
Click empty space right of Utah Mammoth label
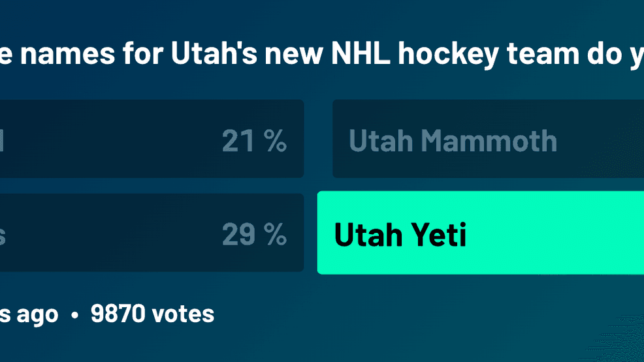tap(601, 139)
